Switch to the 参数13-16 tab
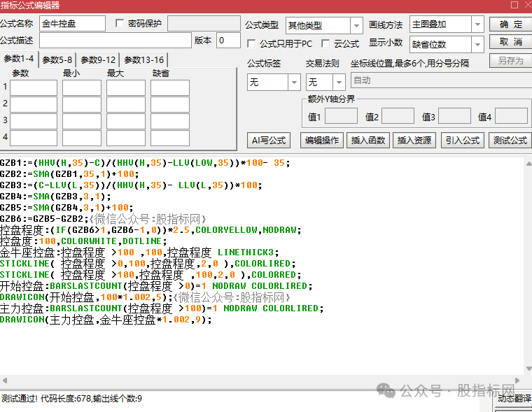This screenshot has height=412, width=532. (x=144, y=60)
